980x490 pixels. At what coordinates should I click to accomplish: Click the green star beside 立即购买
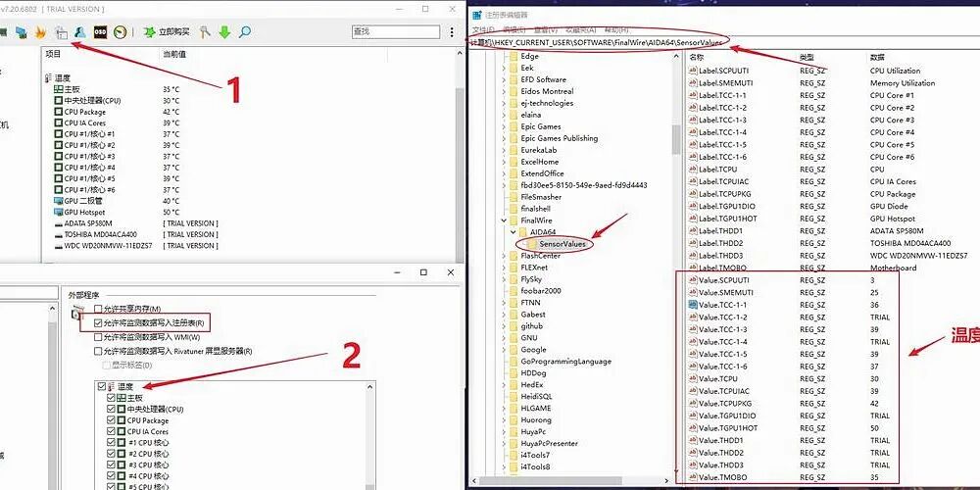149,32
